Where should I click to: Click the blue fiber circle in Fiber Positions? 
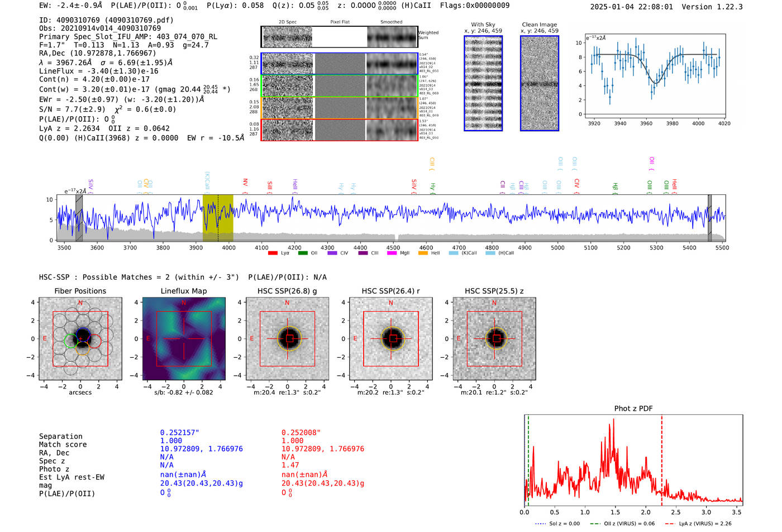(x=83, y=335)
